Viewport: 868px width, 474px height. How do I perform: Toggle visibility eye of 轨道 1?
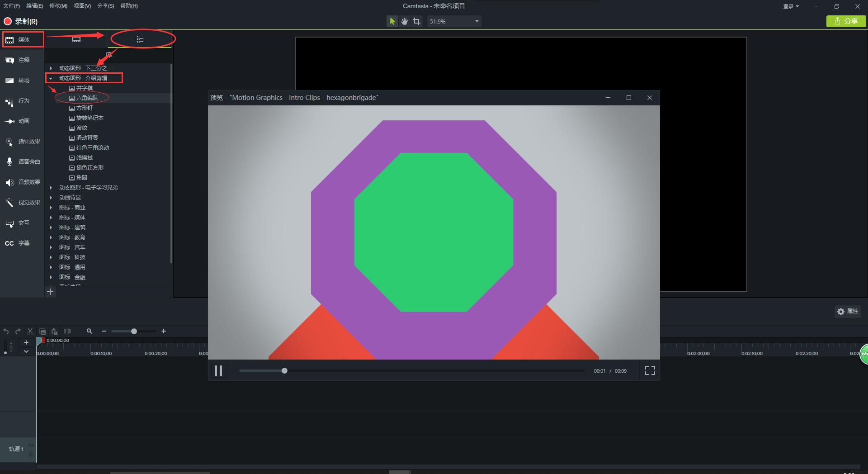(31, 446)
